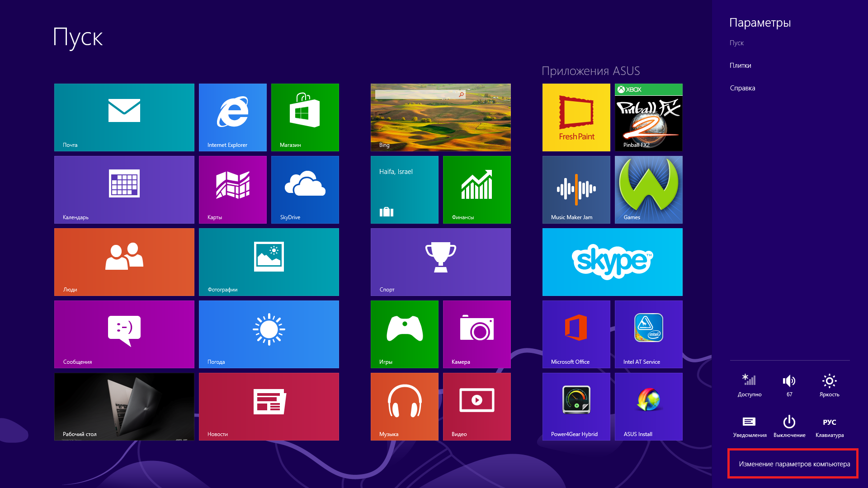Launch Music Maker Jam tile
868x488 pixels.
[x=576, y=190]
